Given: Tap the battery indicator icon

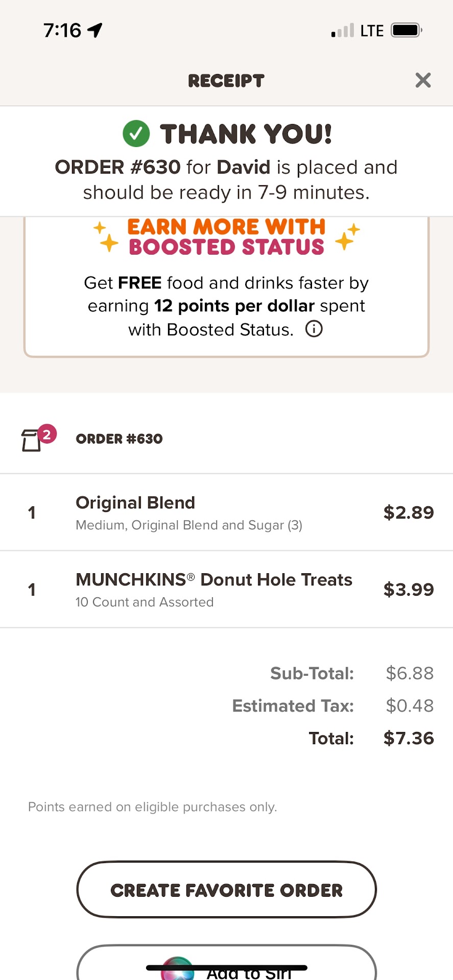Looking at the screenshot, I should (406, 31).
